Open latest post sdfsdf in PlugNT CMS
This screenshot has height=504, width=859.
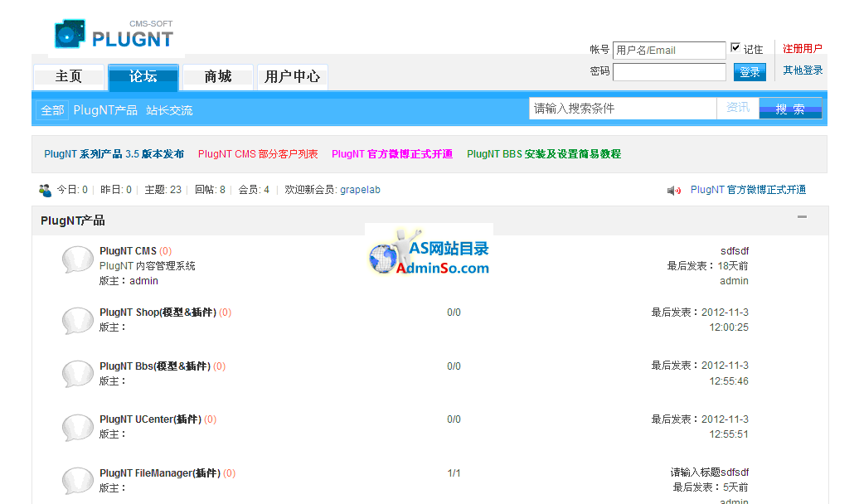pyautogui.click(x=735, y=251)
